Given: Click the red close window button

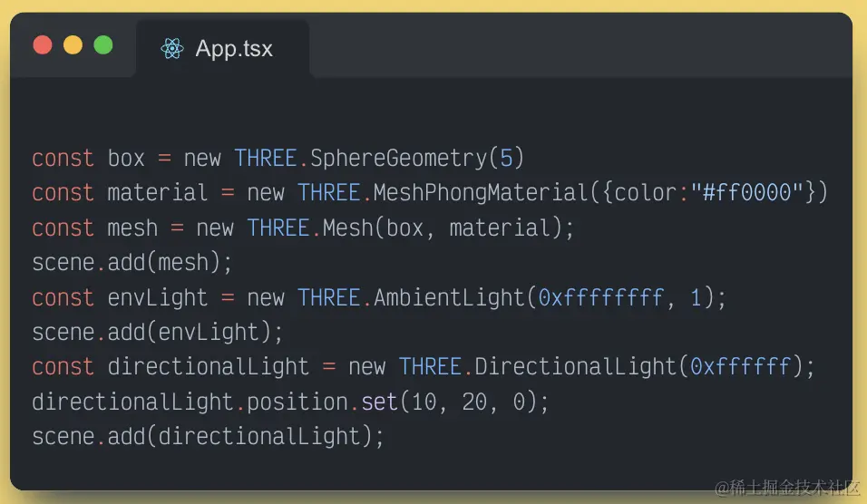Looking at the screenshot, I should (x=43, y=44).
